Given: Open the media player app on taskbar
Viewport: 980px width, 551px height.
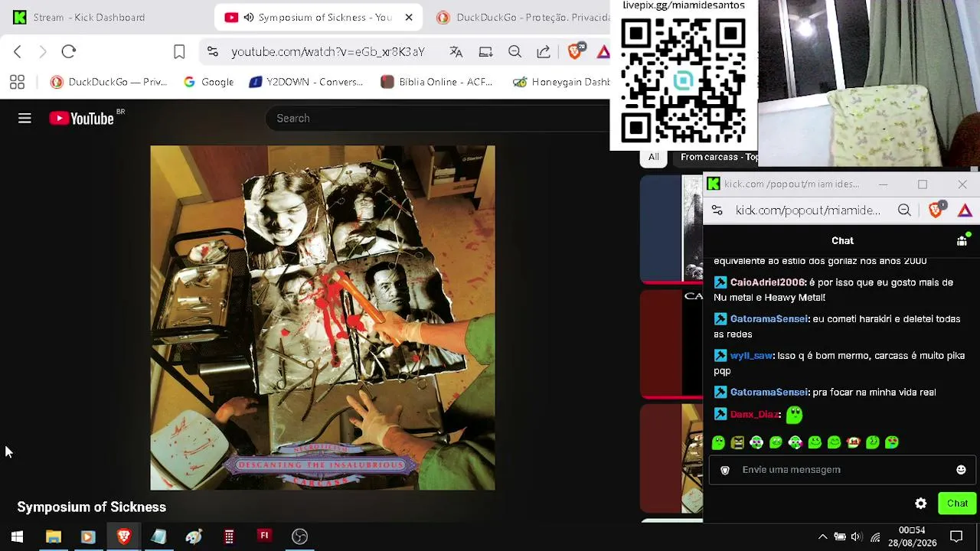Looking at the screenshot, I should pyautogui.click(x=88, y=536).
